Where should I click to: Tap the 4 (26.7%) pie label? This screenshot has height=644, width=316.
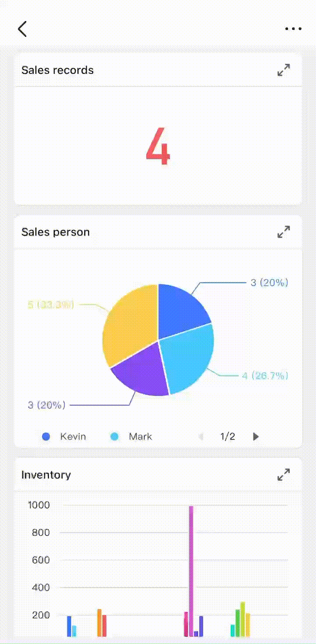[265, 376]
